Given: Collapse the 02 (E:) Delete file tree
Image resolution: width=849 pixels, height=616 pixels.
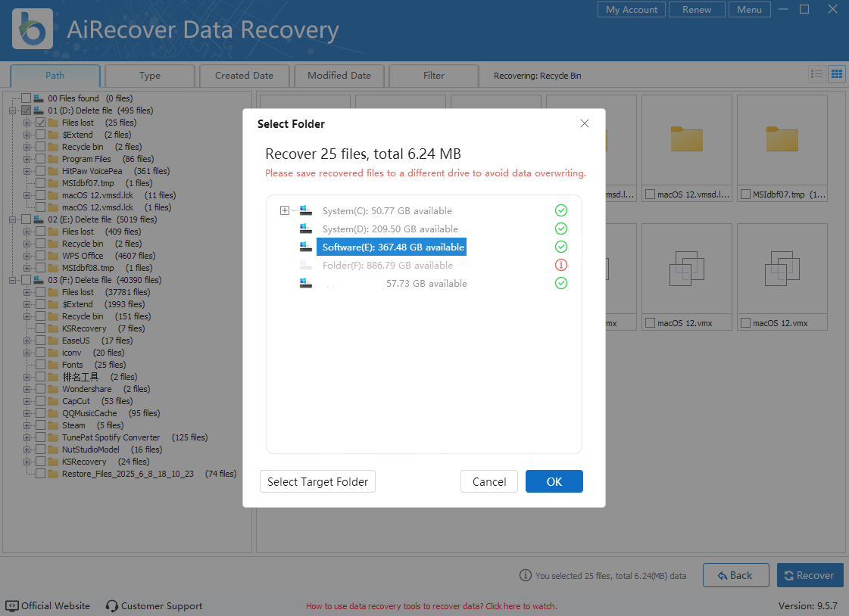Looking at the screenshot, I should click(13, 219).
